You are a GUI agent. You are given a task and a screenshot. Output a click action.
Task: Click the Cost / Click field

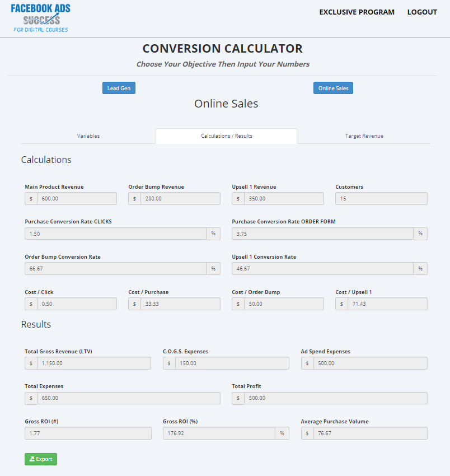(77, 304)
